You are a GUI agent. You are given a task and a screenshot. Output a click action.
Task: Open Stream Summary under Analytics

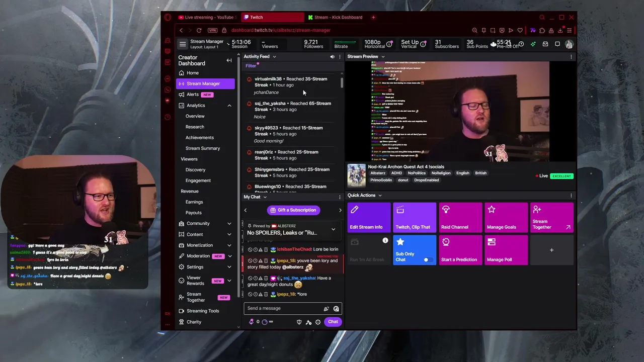(203, 148)
